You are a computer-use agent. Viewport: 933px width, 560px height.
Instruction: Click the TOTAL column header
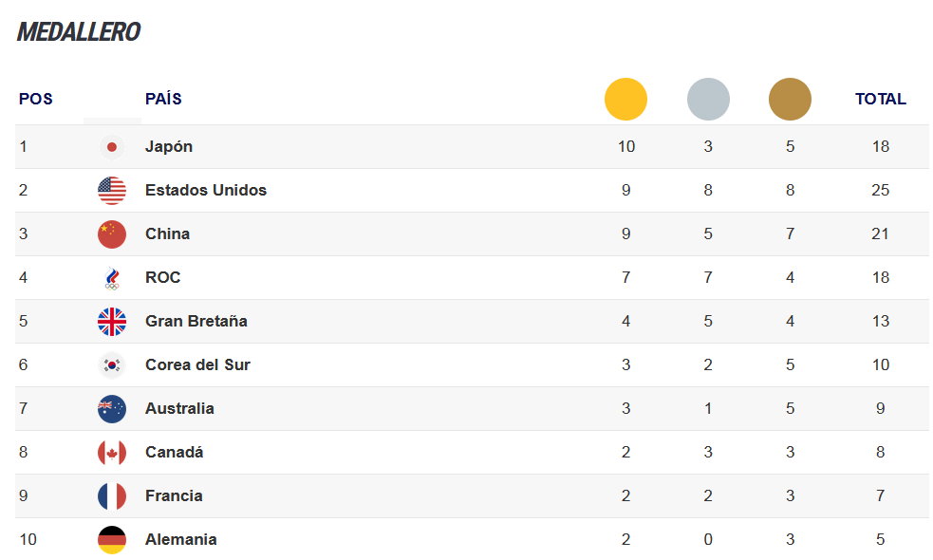tap(881, 99)
